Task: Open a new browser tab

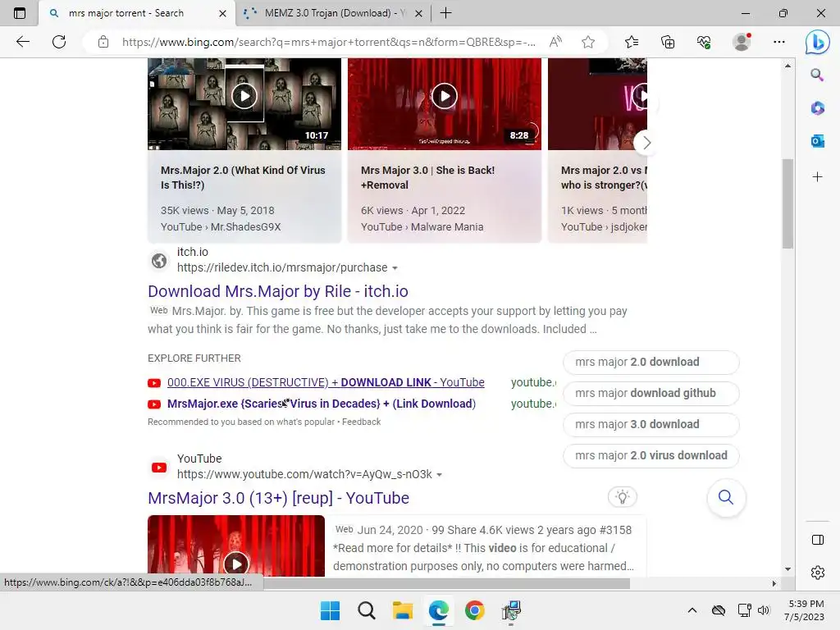Action: pos(445,13)
